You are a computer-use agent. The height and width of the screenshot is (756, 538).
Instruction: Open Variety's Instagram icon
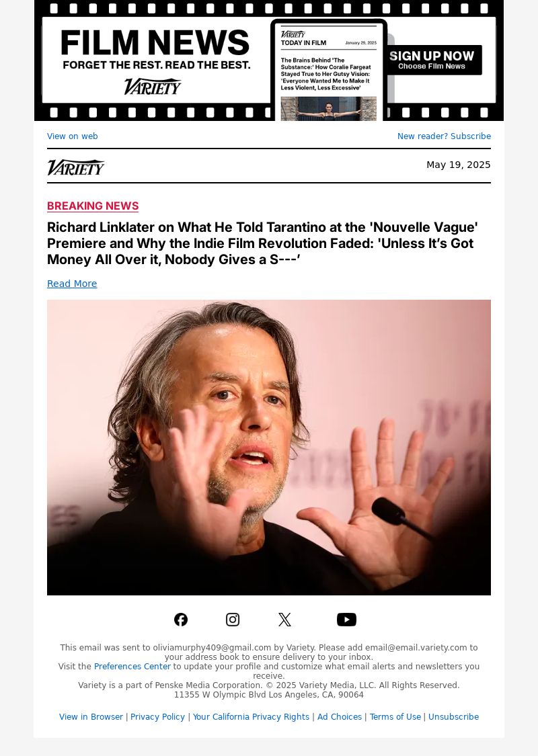(233, 620)
